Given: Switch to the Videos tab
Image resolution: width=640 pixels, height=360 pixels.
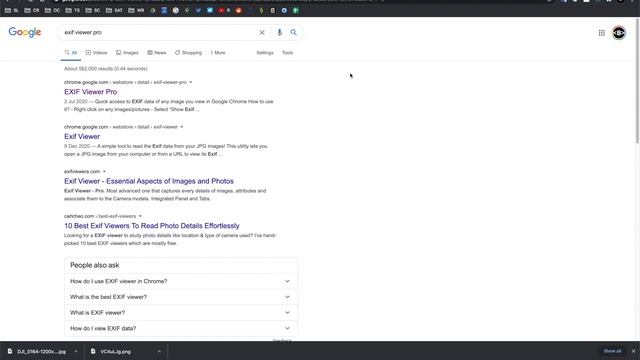Looking at the screenshot, I should click(x=96, y=53).
